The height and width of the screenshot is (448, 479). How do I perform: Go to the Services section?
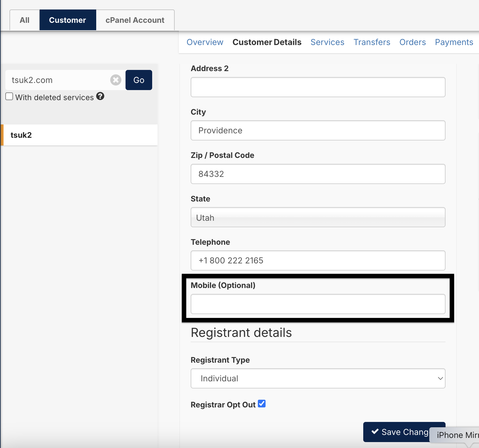(x=327, y=42)
